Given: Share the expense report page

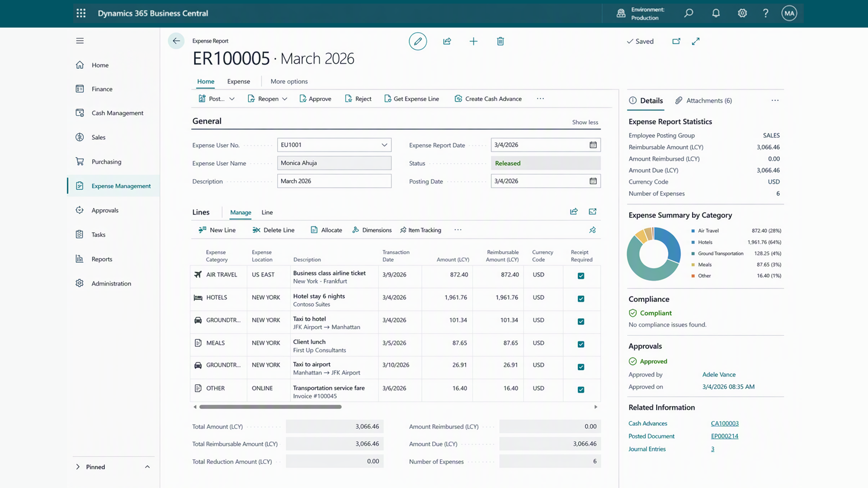Looking at the screenshot, I should click(x=447, y=41).
